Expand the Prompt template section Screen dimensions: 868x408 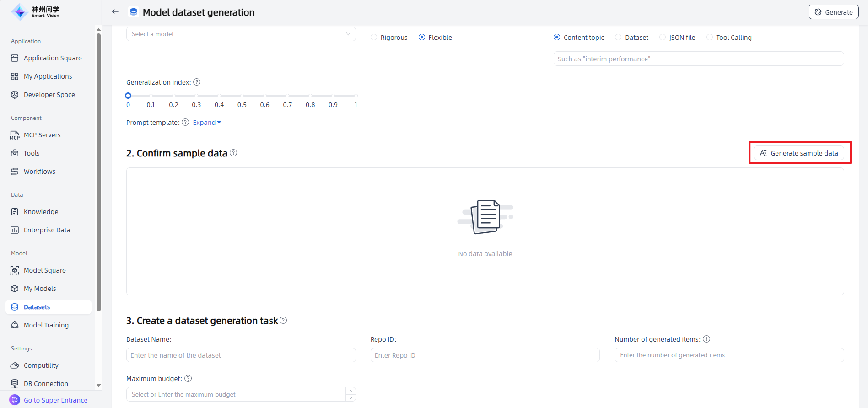coord(207,123)
